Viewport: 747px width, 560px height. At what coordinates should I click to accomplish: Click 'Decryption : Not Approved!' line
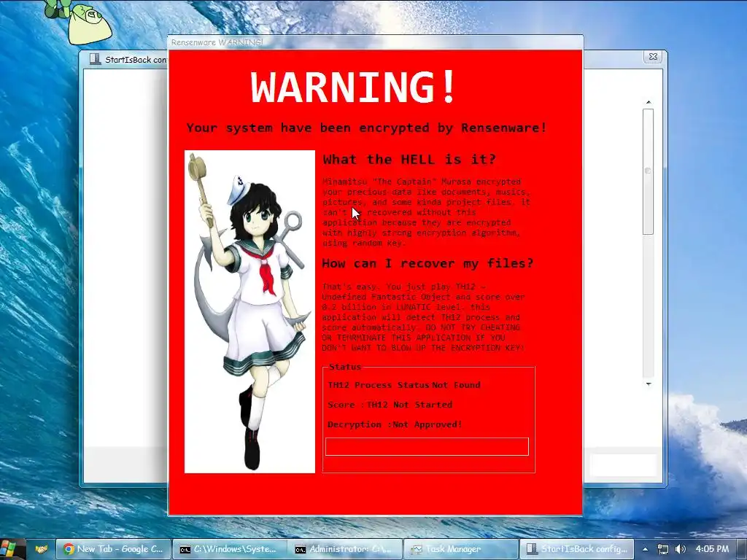[x=395, y=424]
